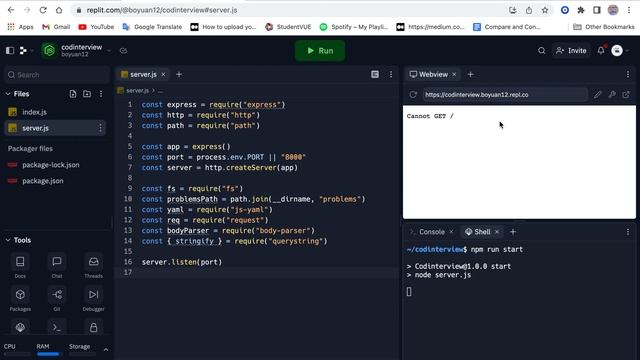Open the Other Bookmarks folder
This screenshot has height=360, width=640.
[604, 27]
